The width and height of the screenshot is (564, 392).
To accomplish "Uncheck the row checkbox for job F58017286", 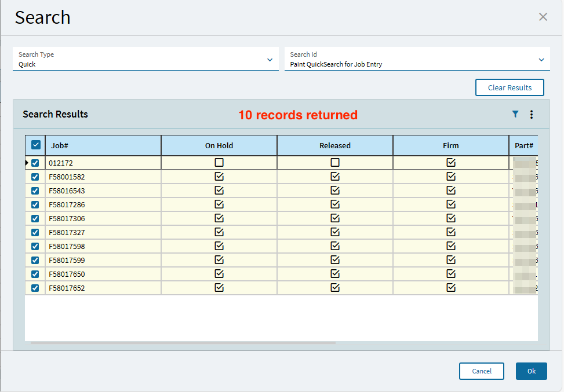I will 35,204.
